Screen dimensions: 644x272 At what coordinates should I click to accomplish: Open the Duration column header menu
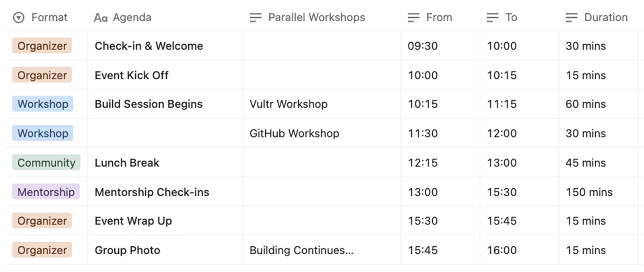click(x=606, y=18)
